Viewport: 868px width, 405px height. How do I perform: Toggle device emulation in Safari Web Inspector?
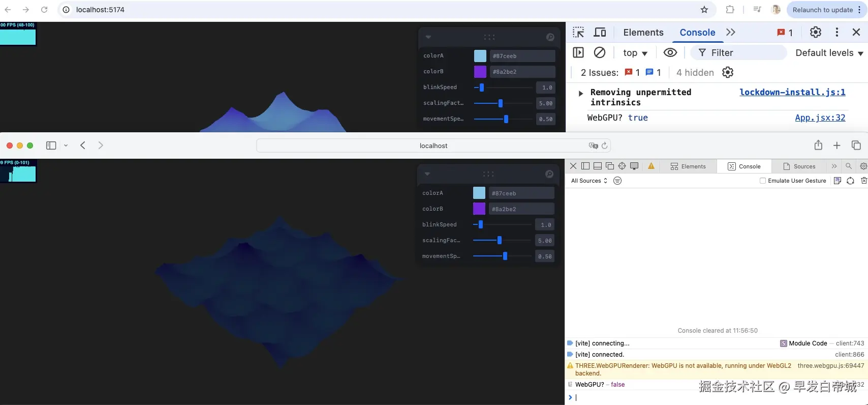634,166
